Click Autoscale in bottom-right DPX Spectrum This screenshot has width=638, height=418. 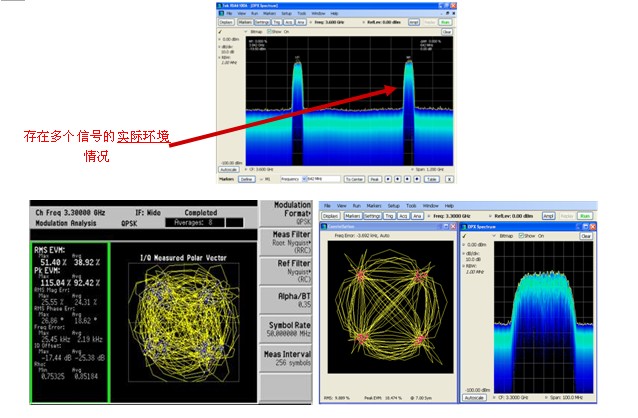[x=474, y=397]
